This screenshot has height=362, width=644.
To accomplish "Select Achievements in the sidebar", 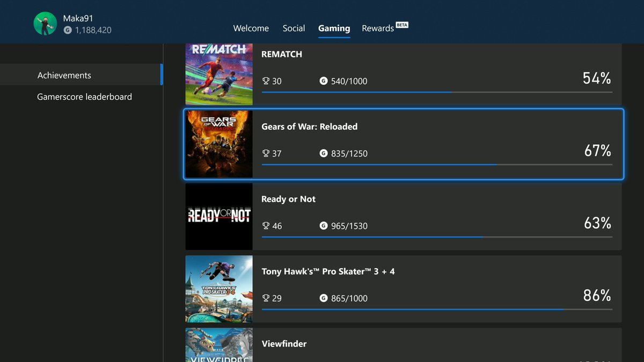I will tap(80, 75).
